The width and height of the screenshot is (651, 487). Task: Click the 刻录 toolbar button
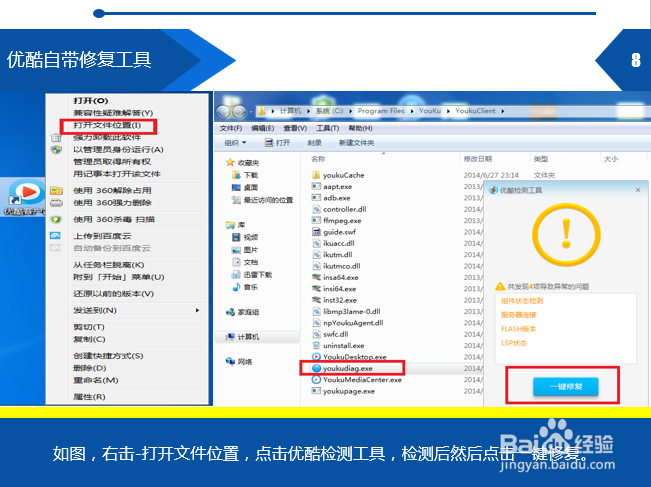click(x=315, y=142)
